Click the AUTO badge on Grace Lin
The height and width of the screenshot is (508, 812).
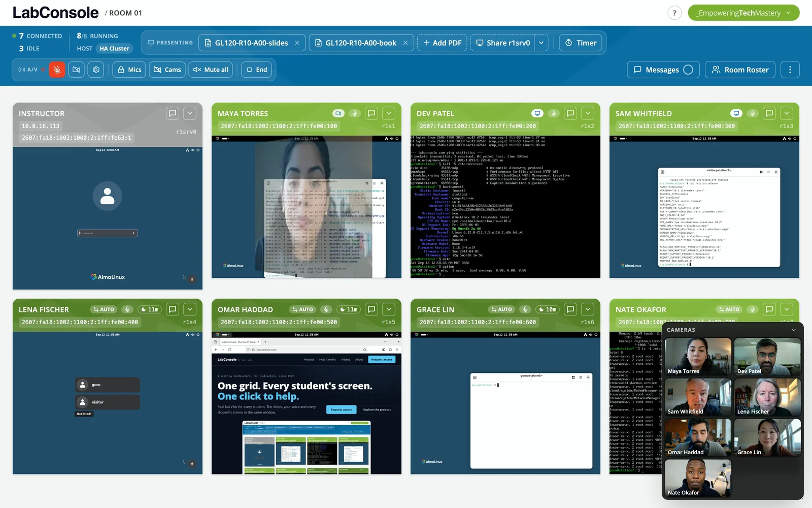pyautogui.click(x=501, y=309)
